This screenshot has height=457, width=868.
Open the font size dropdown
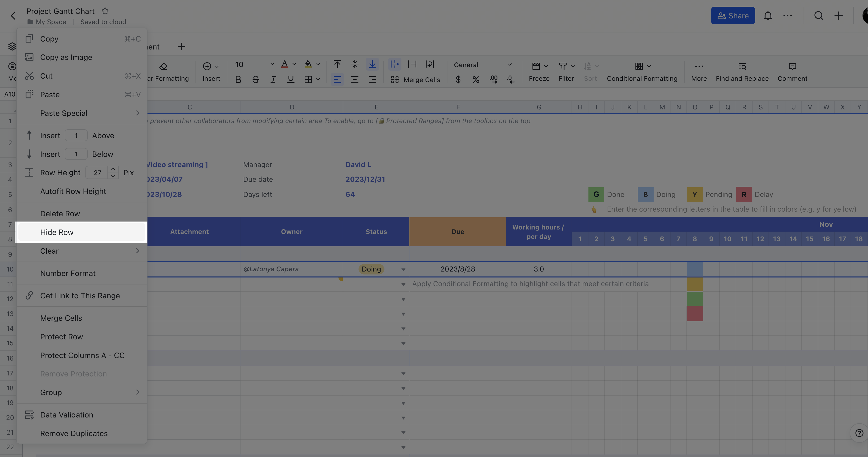[272, 64]
